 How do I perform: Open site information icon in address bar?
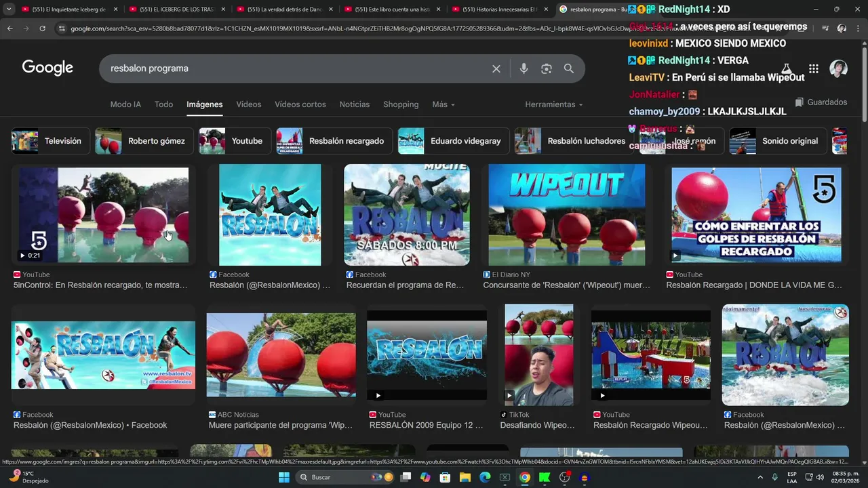(62, 28)
